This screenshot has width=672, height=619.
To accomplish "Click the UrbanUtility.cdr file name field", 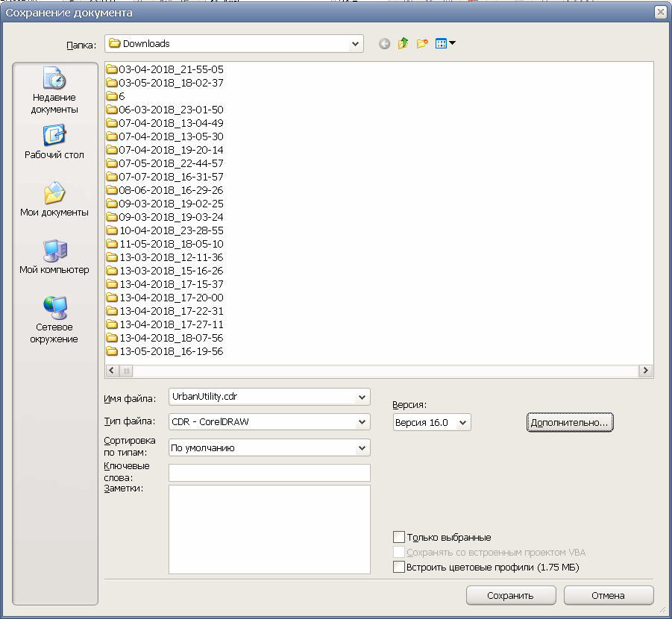I will pos(263,397).
